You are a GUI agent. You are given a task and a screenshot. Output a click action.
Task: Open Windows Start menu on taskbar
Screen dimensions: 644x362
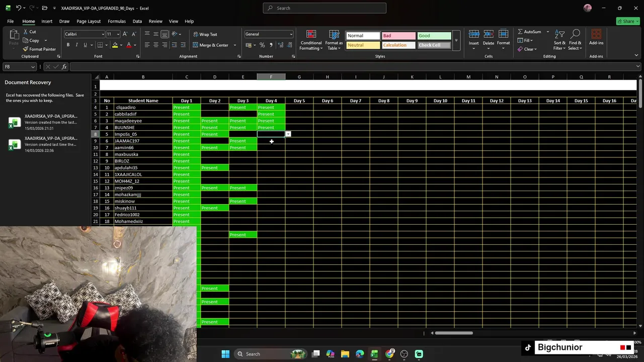[x=225, y=354]
